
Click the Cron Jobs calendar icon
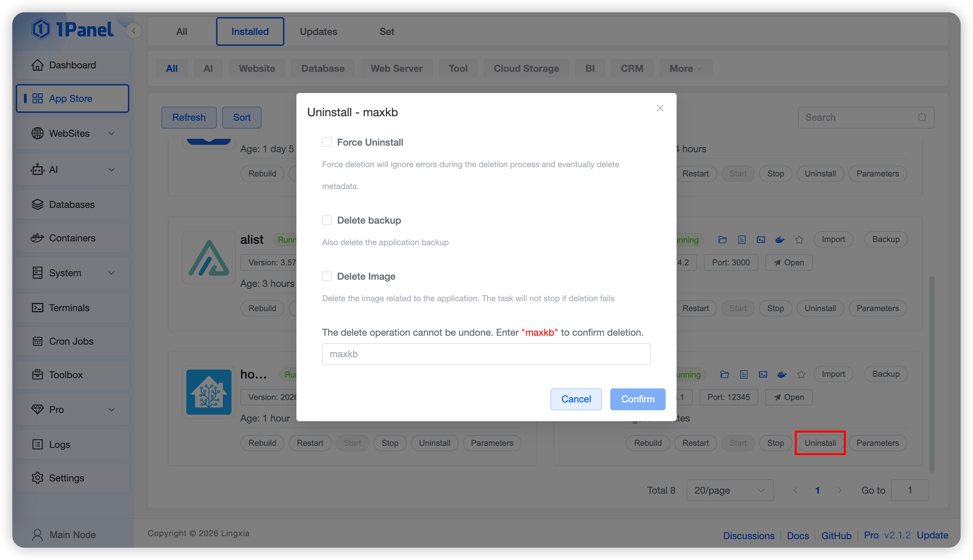click(x=37, y=341)
